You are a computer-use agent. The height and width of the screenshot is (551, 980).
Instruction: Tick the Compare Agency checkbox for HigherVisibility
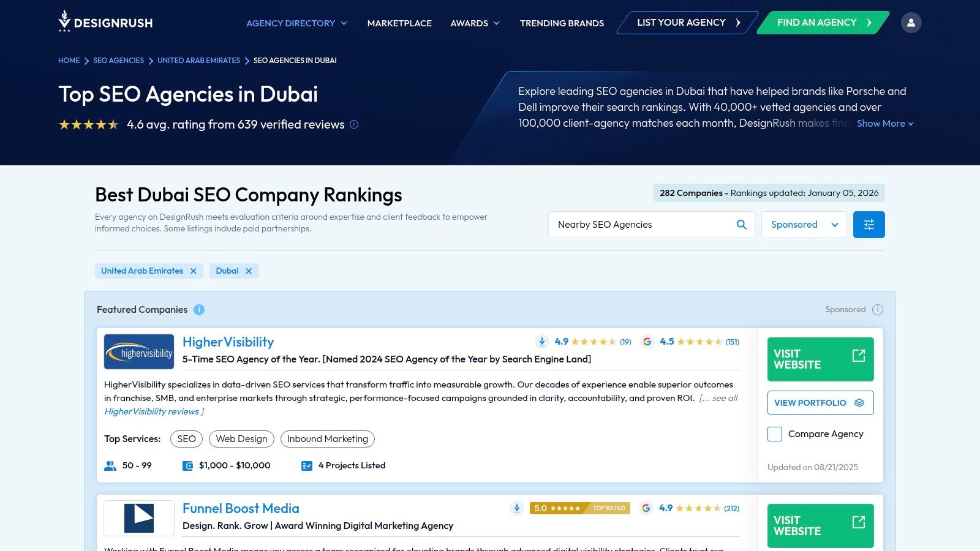point(775,434)
